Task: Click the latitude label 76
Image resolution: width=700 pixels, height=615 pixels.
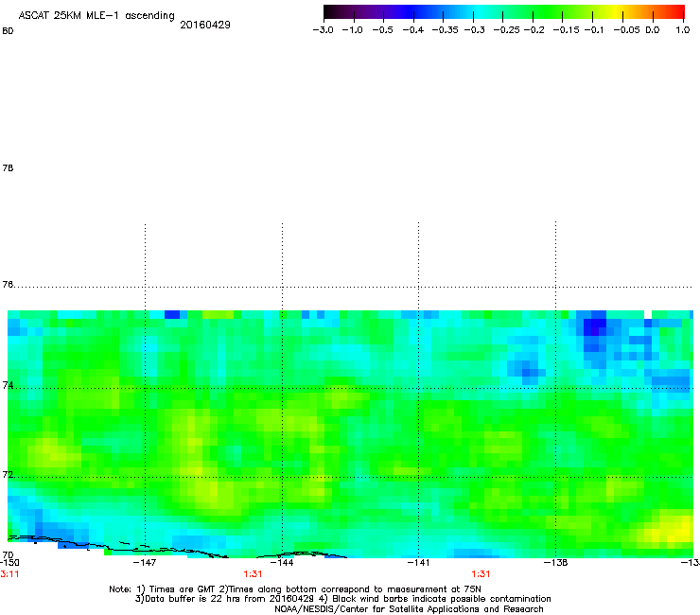Action: click(8, 285)
